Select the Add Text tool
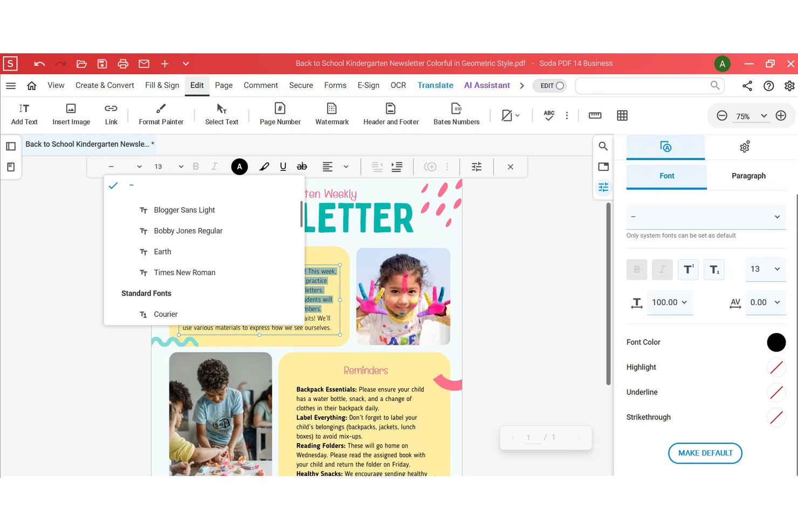 [x=24, y=114]
